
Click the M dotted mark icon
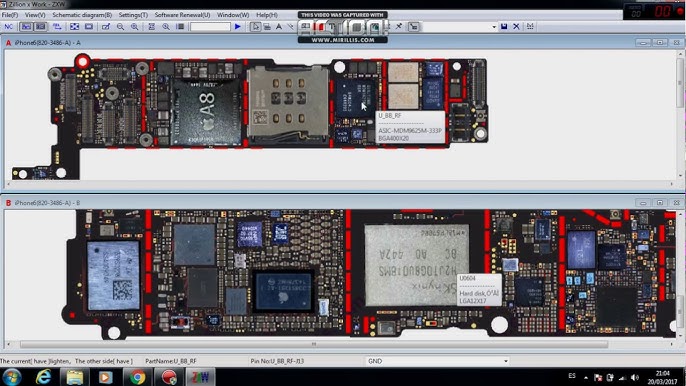(x=530, y=27)
